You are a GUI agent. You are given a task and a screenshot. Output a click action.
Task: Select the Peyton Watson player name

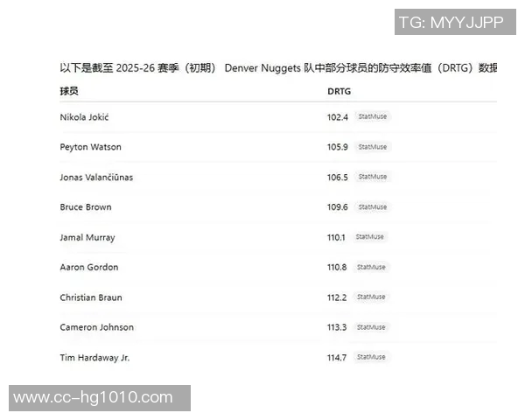point(90,147)
